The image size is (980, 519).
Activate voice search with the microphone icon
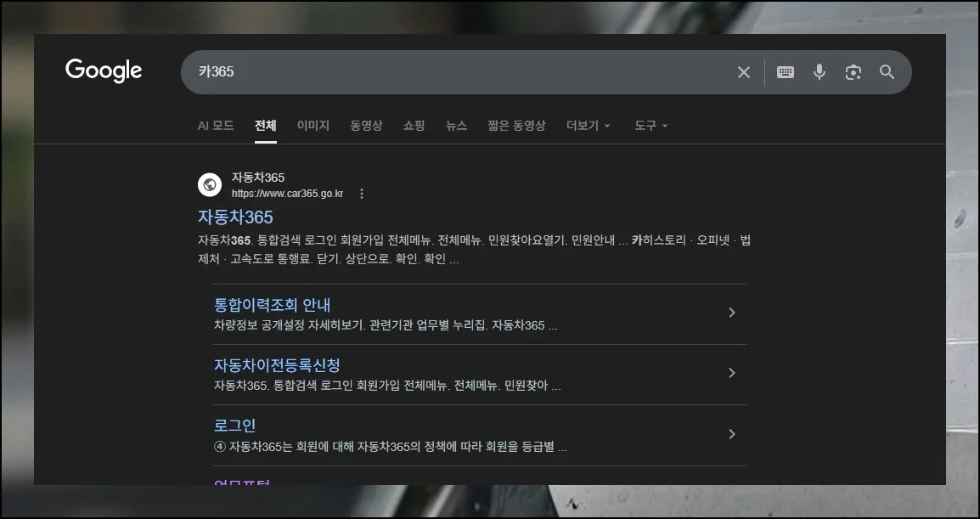point(819,72)
